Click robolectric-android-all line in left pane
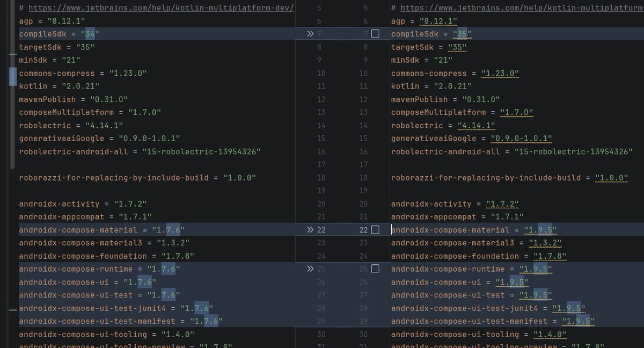The width and height of the screenshot is (644, 348). pos(140,151)
